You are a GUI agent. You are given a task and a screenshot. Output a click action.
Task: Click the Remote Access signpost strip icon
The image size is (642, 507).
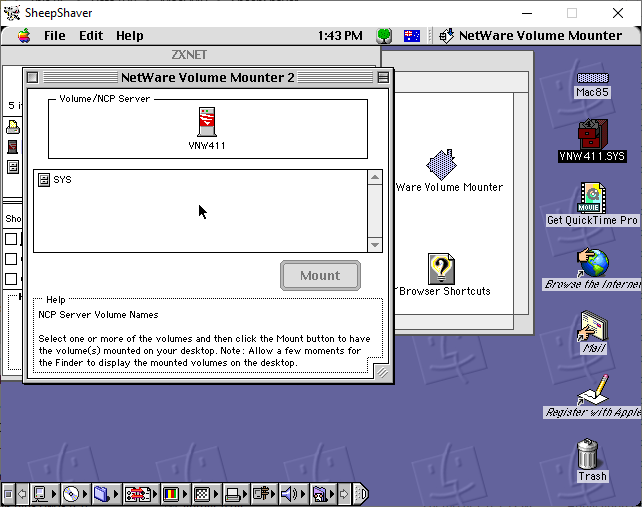pyautogui.click(x=262, y=494)
